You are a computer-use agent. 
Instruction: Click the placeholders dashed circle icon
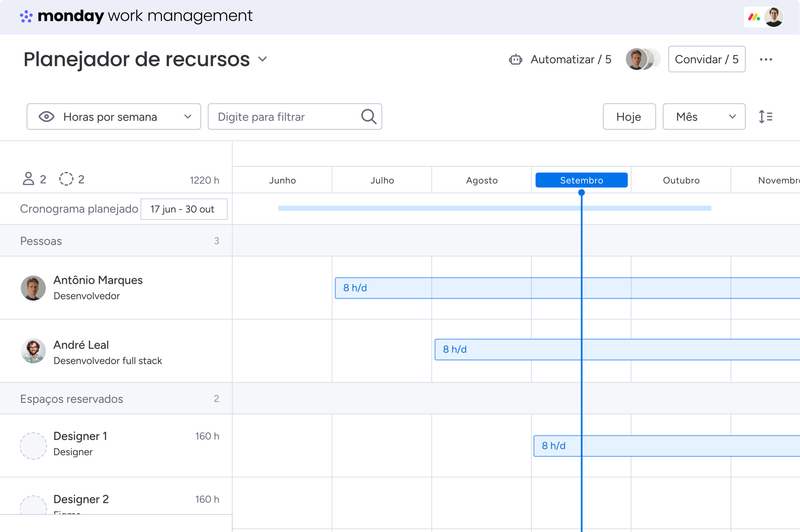pyautogui.click(x=66, y=179)
